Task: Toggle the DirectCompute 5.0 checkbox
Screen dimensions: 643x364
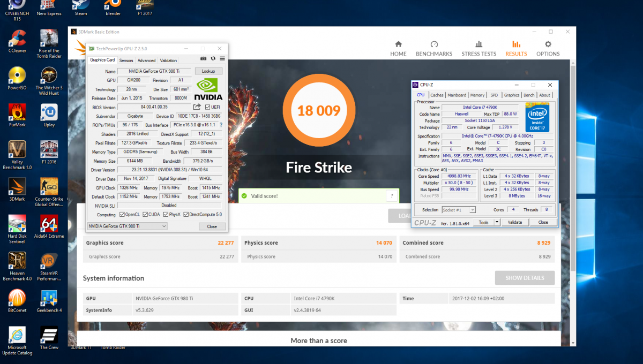Action: [x=186, y=214]
